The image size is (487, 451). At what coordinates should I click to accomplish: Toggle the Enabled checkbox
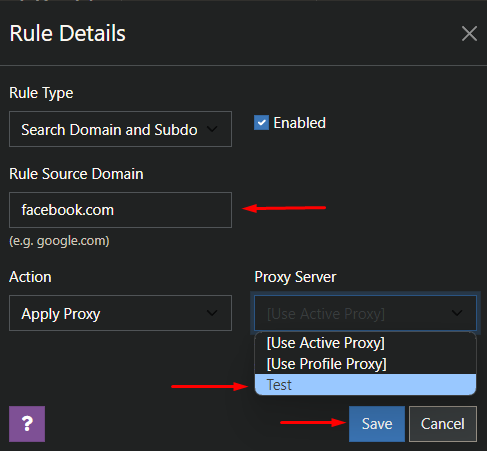pyautogui.click(x=261, y=123)
